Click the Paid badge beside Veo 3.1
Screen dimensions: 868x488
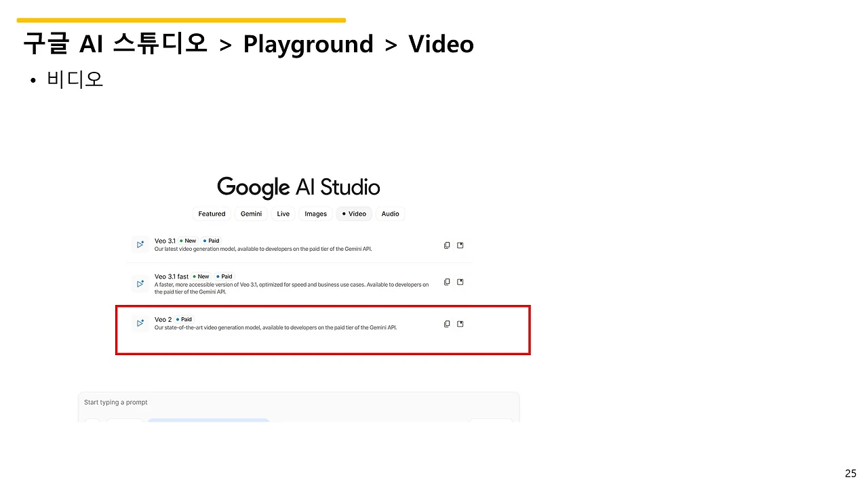pos(211,241)
